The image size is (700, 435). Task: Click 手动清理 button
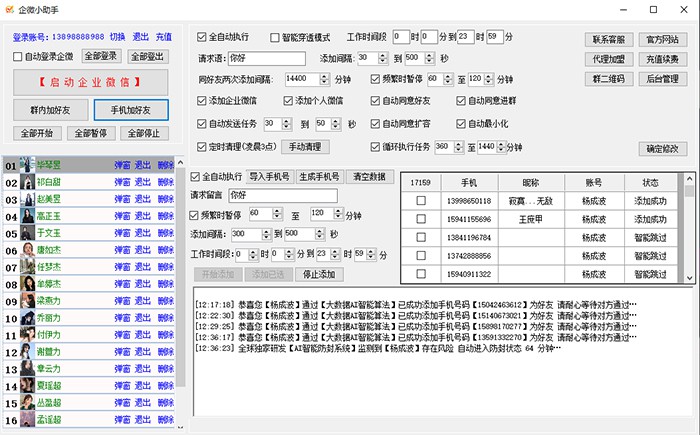[305, 147]
